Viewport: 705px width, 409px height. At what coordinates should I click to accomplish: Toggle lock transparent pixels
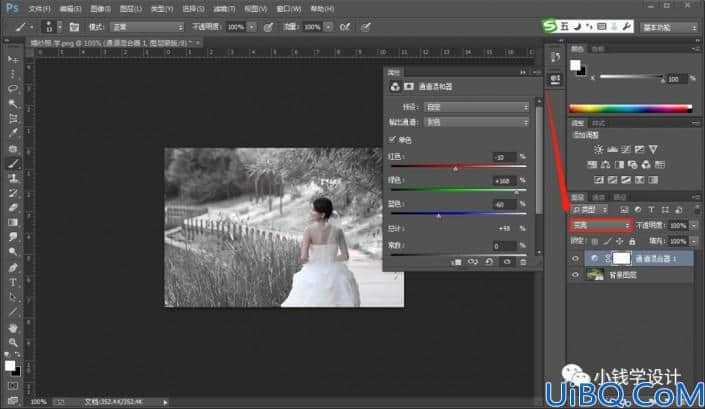(x=594, y=241)
